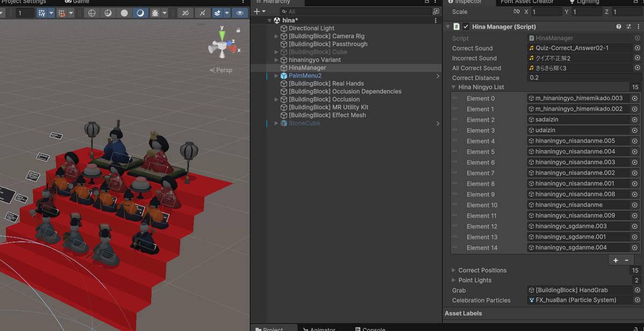The height and width of the screenshot is (331, 644).
Task: Open scene effects dropdown arrow
Action: coord(226,13)
